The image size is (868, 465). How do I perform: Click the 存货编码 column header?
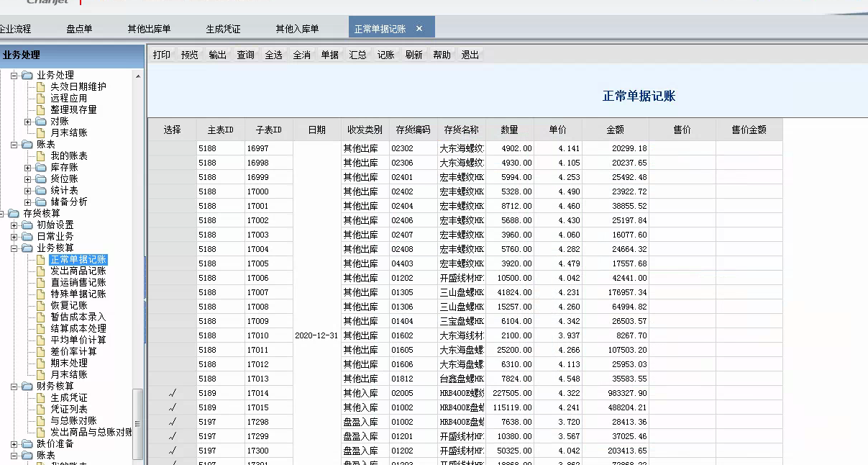413,130
